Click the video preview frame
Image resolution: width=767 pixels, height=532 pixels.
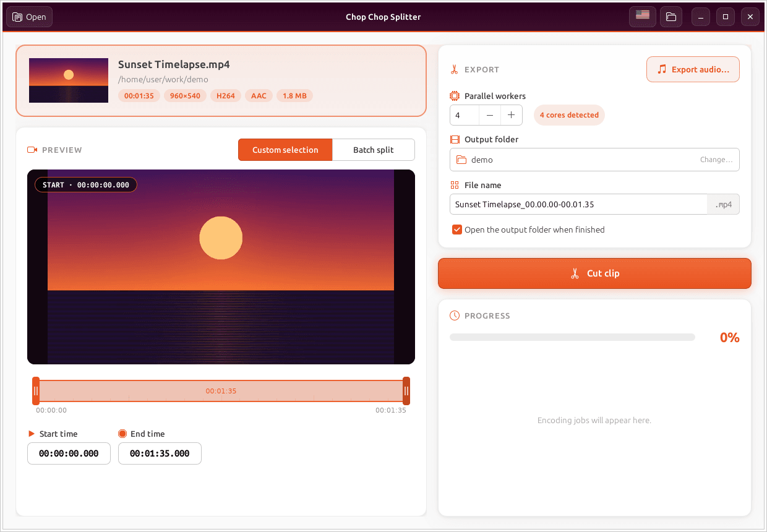(x=221, y=267)
